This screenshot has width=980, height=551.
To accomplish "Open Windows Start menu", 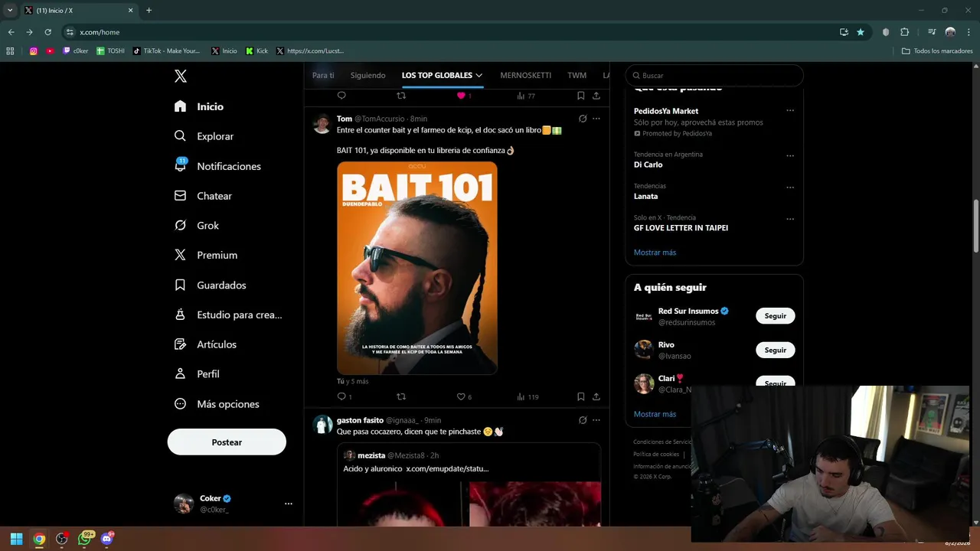I will tap(16, 539).
